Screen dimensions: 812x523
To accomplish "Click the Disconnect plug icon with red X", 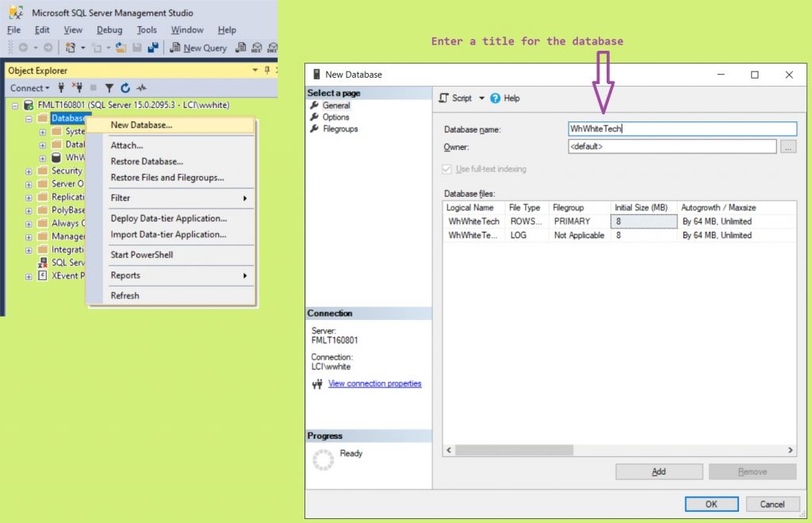I will pos(77,88).
